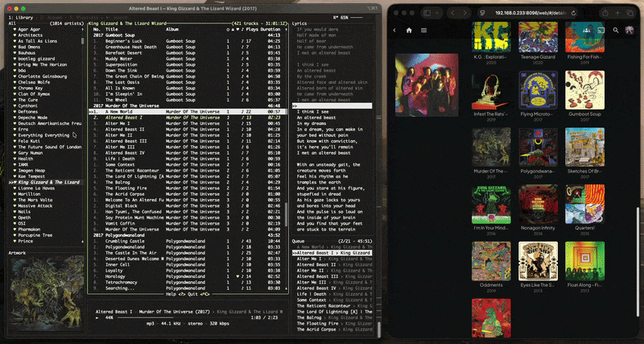This screenshot has height=344, width=644.
Task: Click the disc number column header icon
Action: click(x=228, y=30)
